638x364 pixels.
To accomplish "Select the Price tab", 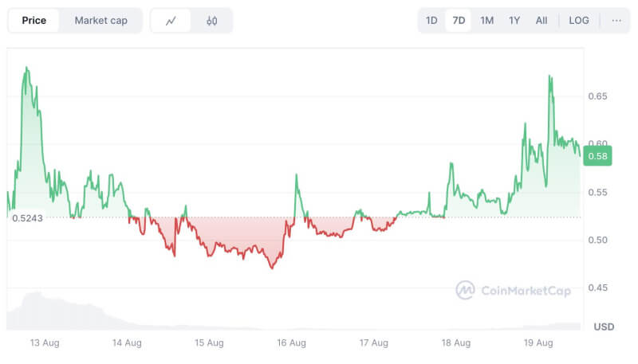I will click(x=33, y=21).
